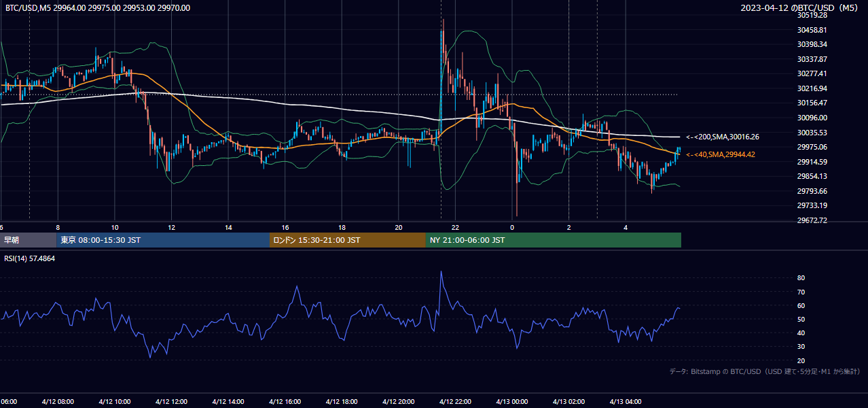Click the 4/12 20:00 bottom time label
This screenshot has height=408, width=868.
click(x=399, y=402)
